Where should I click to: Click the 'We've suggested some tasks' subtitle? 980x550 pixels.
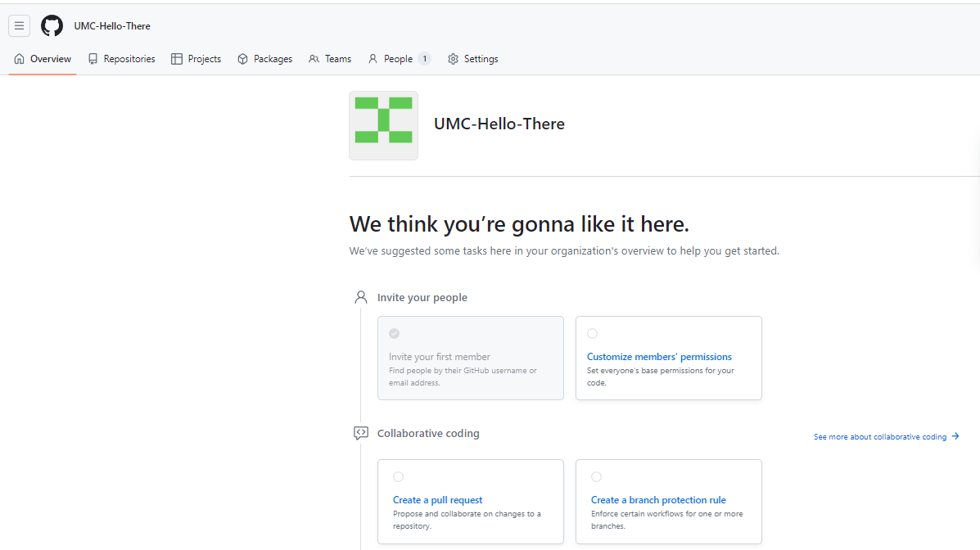564,250
